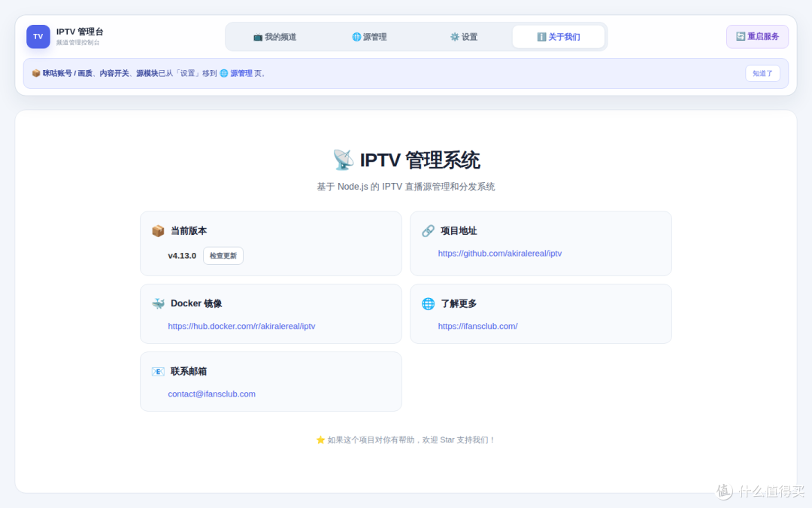
Task: Visit the ifansclub.com website link
Action: (477, 326)
